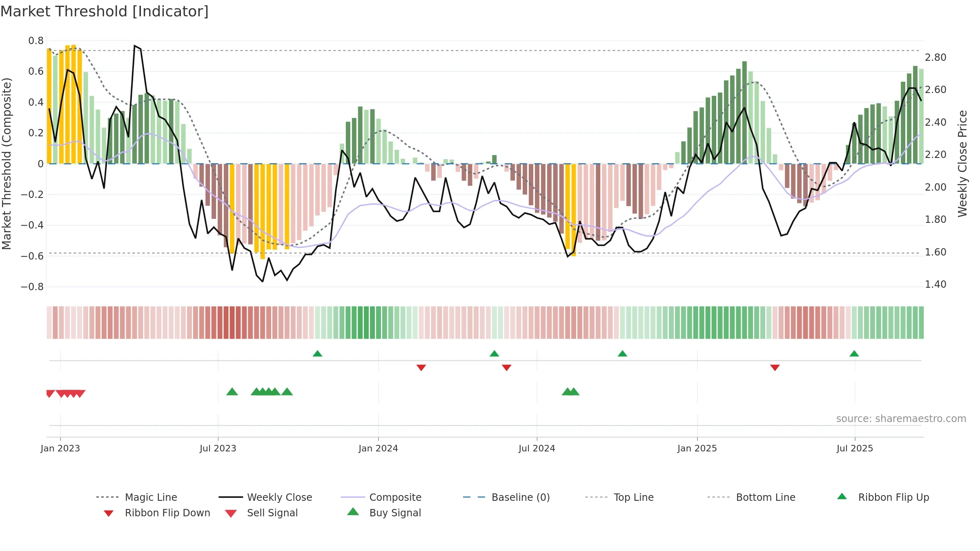Screen dimensions: 980x551
Task: Toggle the Sell Signal legend entry
Action: point(261,513)
